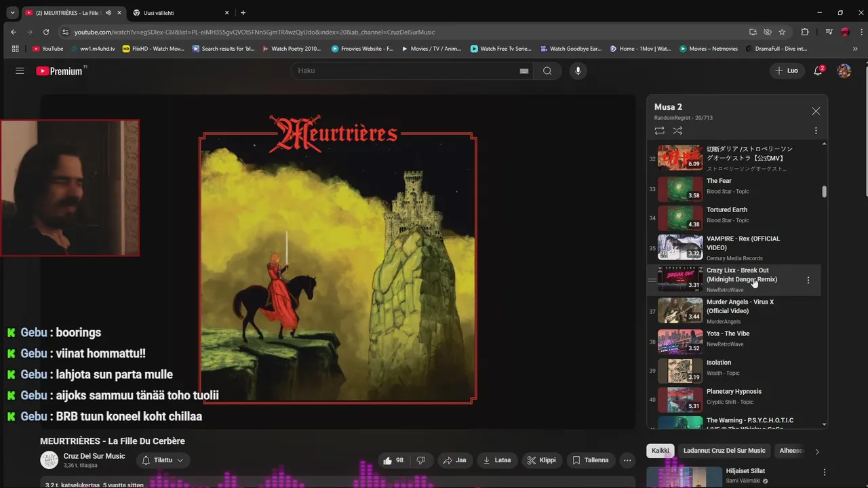This screenshot has height=488, width=868.
Task: Play Yota - The Vibe
Action: [x=734, y=342]
